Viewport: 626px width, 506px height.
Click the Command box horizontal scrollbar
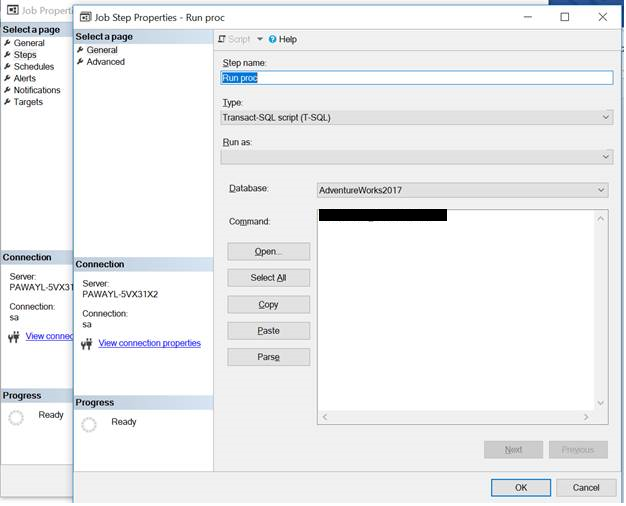pyautogui.click(x=461, y=416)
